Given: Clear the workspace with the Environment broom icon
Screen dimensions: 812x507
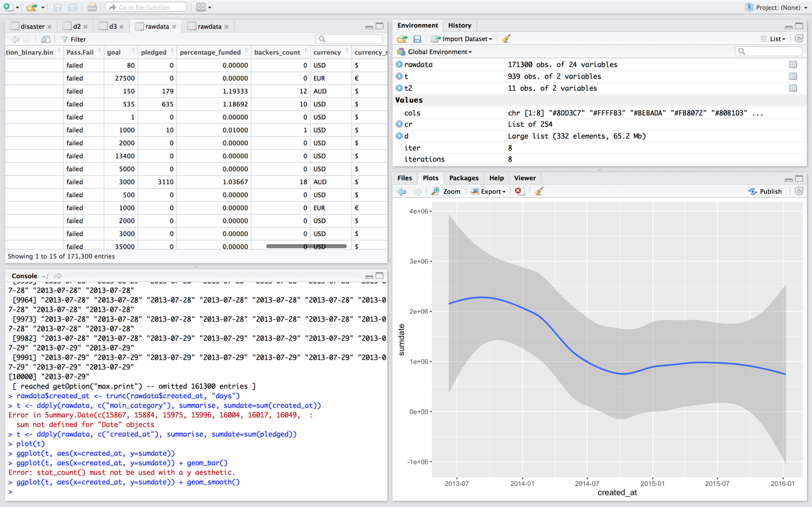Looking at the screenshot, I should click(x=506, y=39).
